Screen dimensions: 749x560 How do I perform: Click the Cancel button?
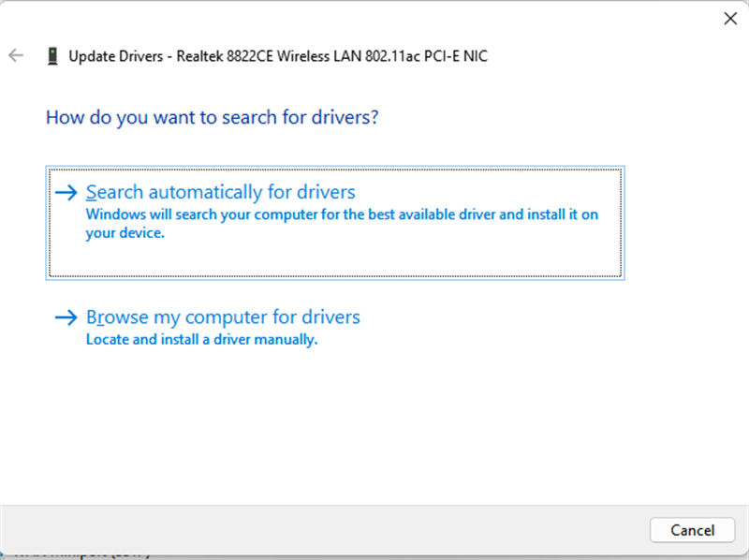[692, 530]
